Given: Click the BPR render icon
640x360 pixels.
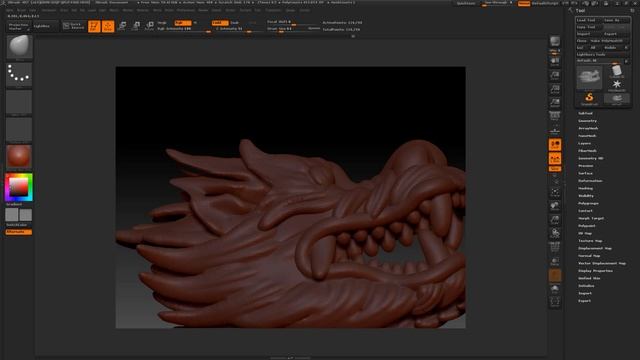Looking at the screenshot, I should tap(555, 41).
